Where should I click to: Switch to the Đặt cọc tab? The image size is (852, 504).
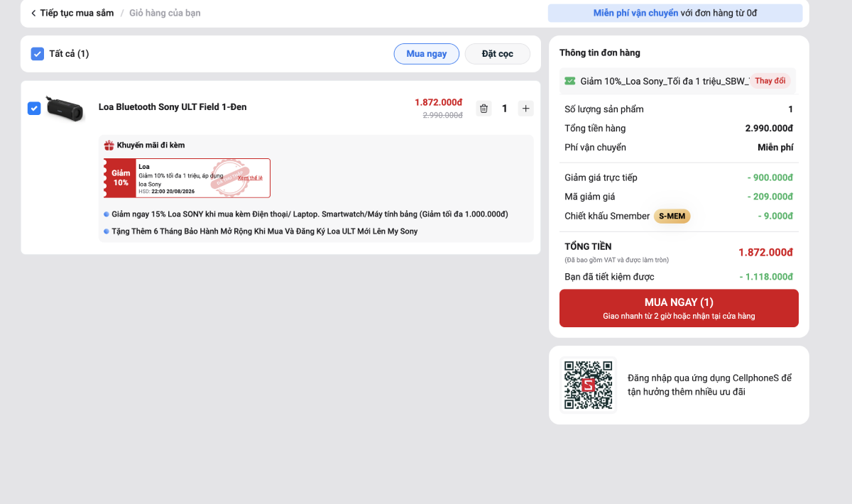[498, 54]
